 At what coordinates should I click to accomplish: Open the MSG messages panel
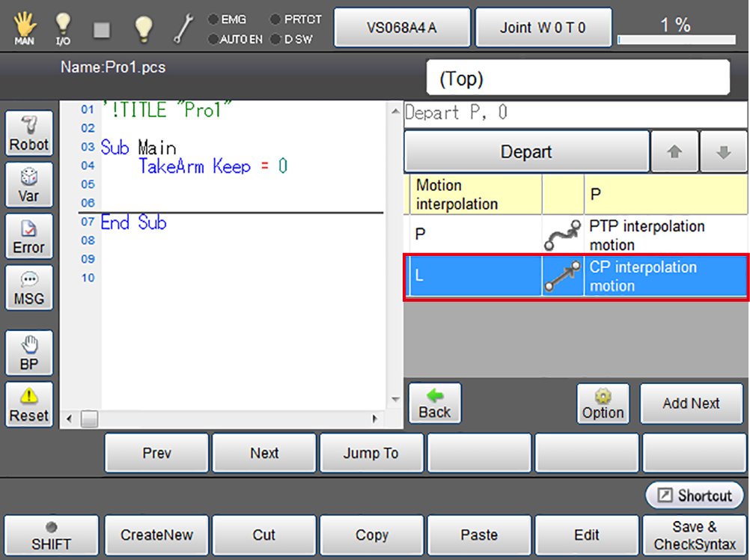[29, 287]
